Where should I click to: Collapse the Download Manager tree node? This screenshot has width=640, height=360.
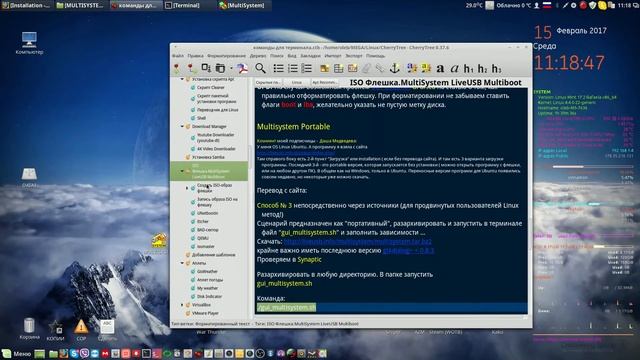click(x=182, y=127)
